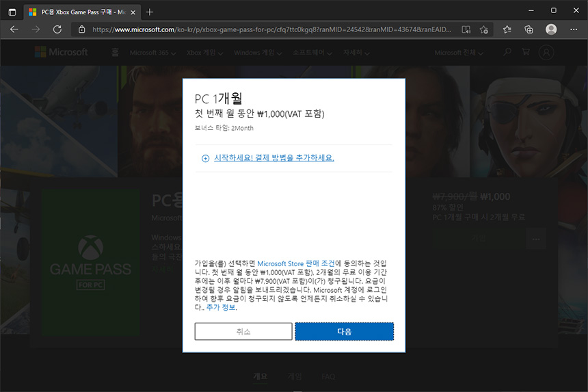Screen dimensions: 588x392
Task: Close the Xbox Game Pass tab
Action: (133, 12)
